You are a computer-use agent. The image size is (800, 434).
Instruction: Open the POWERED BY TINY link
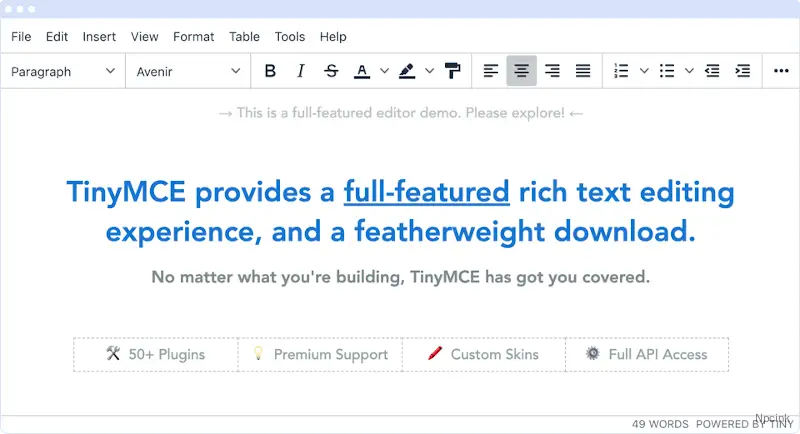pyautogui.click(x=744, y=424)
